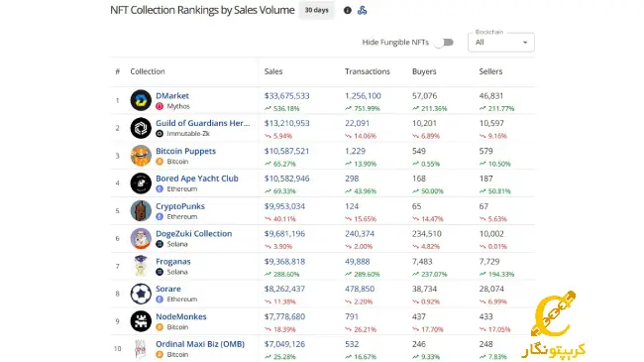The height and width of the screenshot is (362, 644).
Task: Click the 40.11% sales drop for CryptoPunks
Action: 280,219
